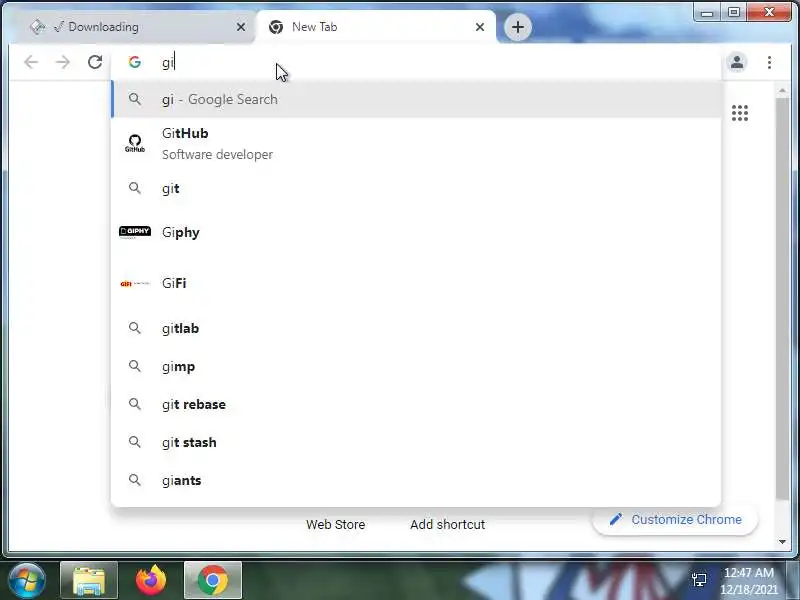
Task: Open the Google apps grid icon
Action: (x=740, y=113)
